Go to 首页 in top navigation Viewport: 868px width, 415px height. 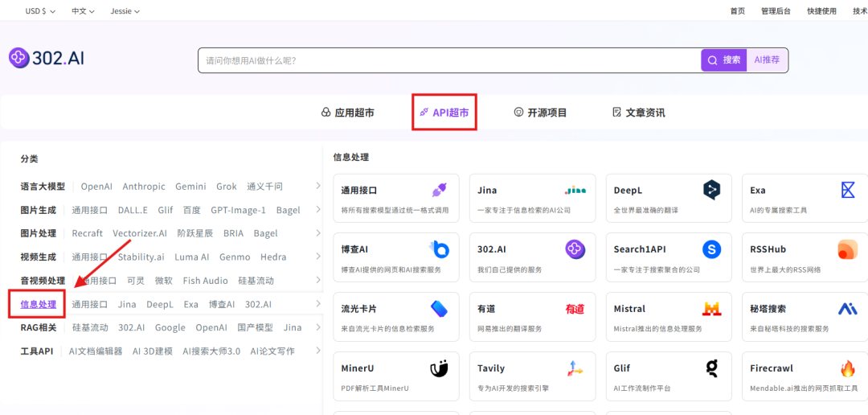pyautogui.click(x=737, y=11)
